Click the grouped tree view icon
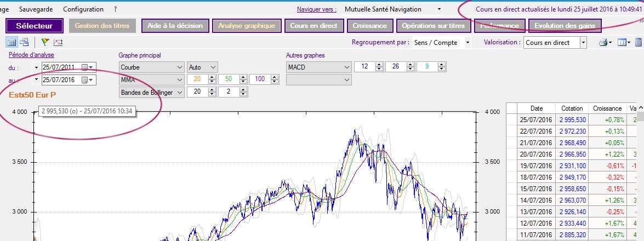Image resolution: width=644 pixels, height=241 pixels. [24, 42]
